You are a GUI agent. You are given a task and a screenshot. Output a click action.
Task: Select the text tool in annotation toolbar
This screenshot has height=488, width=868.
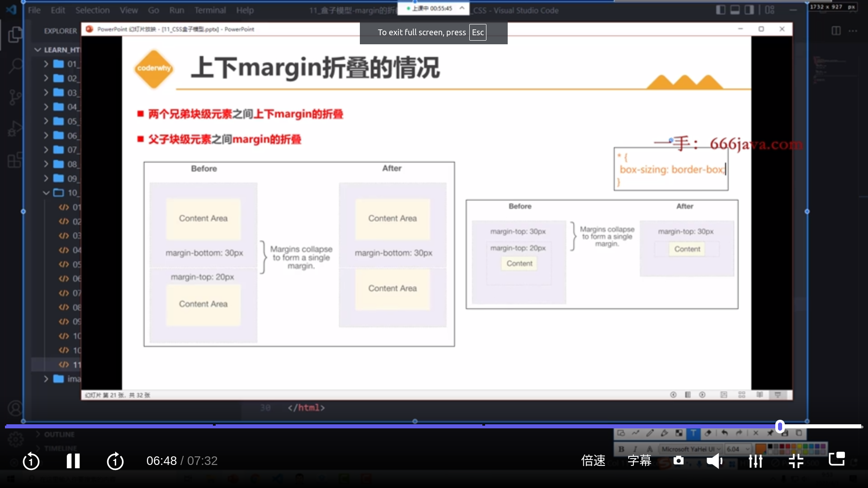pyautogui.click(x=693, y=433)
